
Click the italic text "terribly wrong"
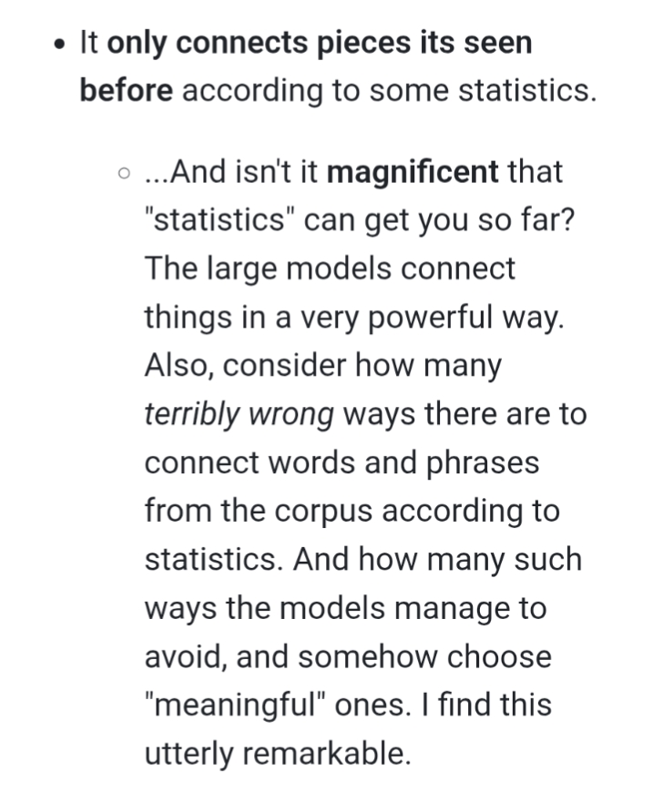[x=240, y=414]
